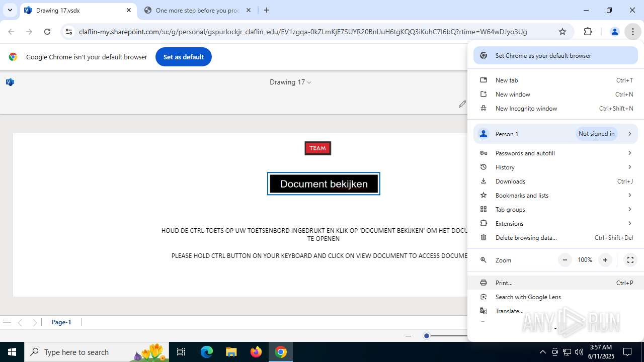The height and width of the screenshot is (362, 644).
Task: Click Set as default button
Action: 184,57
